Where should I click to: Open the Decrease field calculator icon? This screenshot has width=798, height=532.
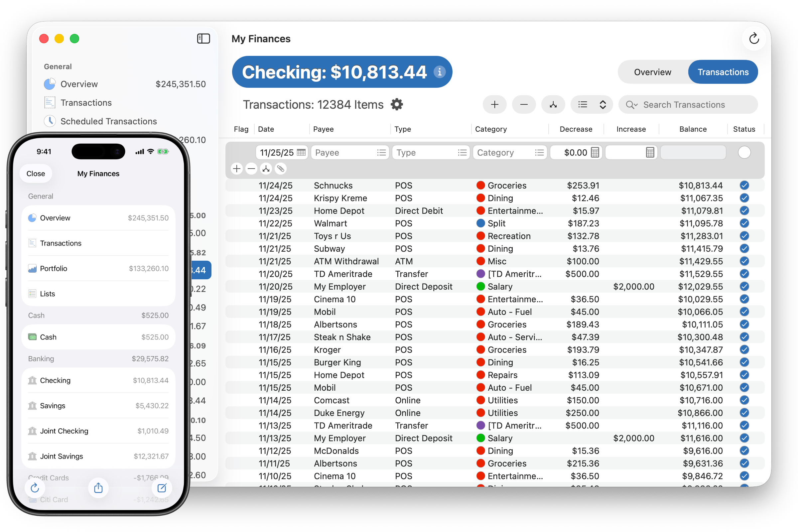click(x=595, y=153)
